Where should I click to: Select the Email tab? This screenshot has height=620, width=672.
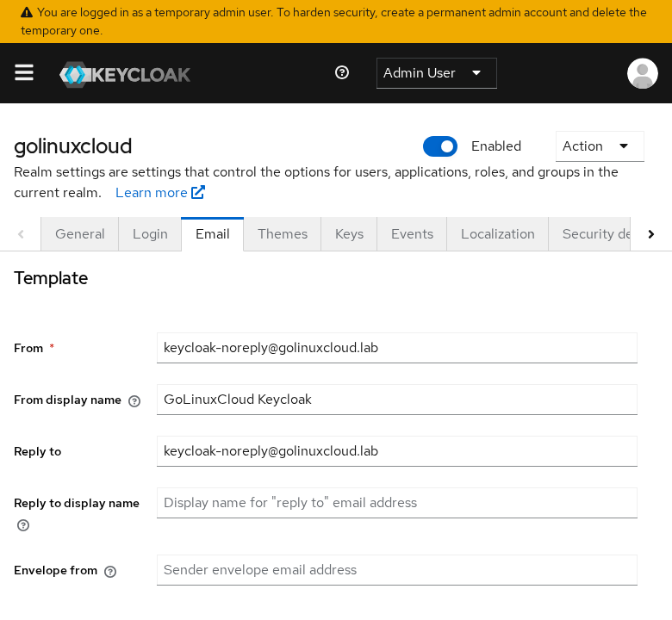pos(213,234)
